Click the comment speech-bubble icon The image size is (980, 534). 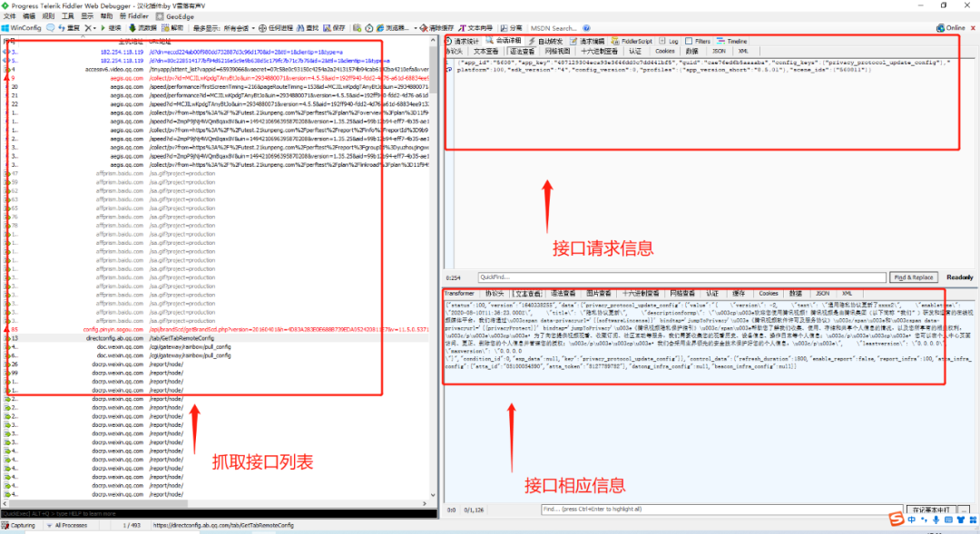(x=50, y=28)
